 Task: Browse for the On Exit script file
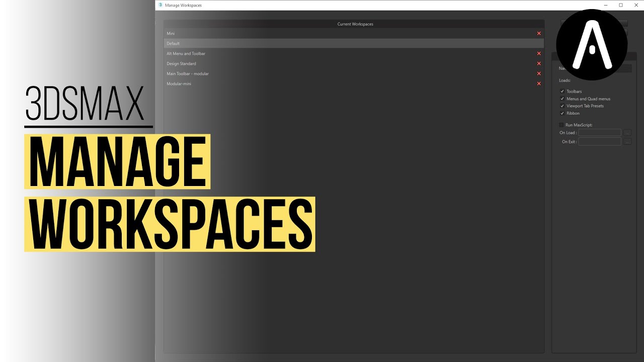(627, 142)
